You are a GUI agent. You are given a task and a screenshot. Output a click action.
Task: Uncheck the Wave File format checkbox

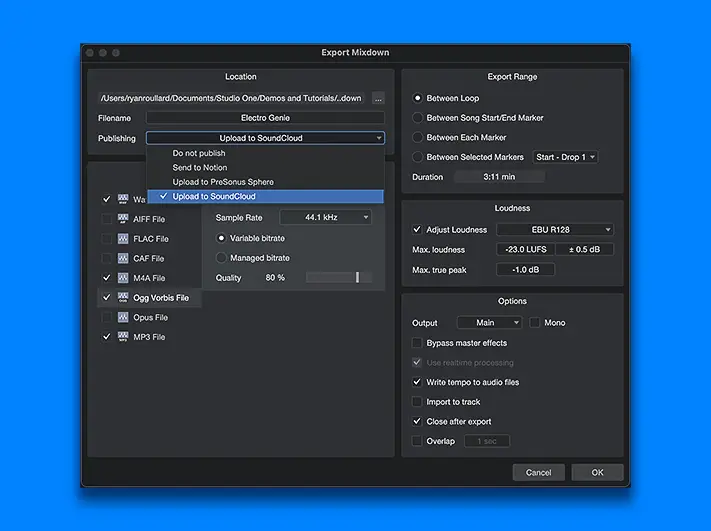click(x=107, y=199)
